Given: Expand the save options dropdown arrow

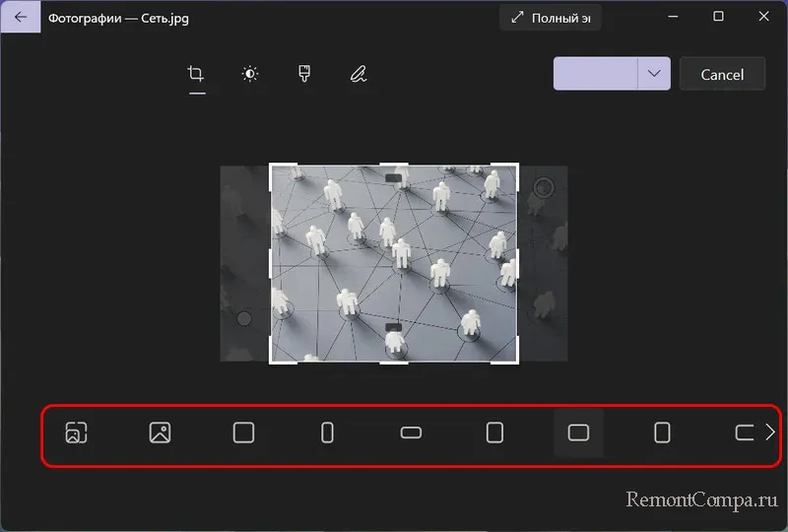Looking at the screenshot, I should pos(654,74).
